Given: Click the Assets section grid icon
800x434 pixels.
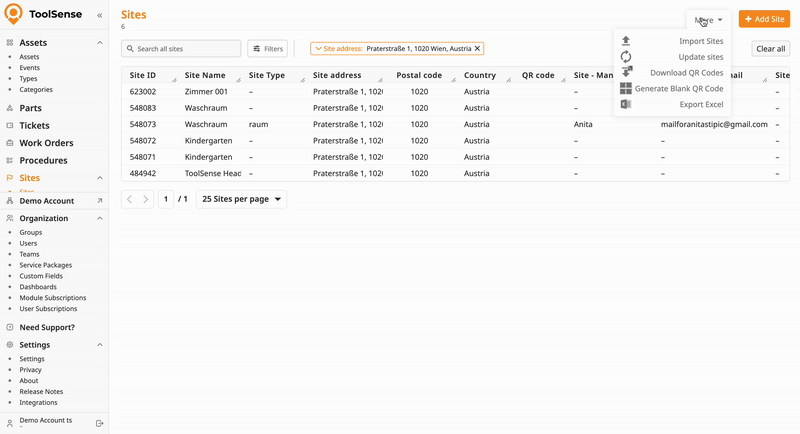Looking at the screenshot, I should 10,43.
